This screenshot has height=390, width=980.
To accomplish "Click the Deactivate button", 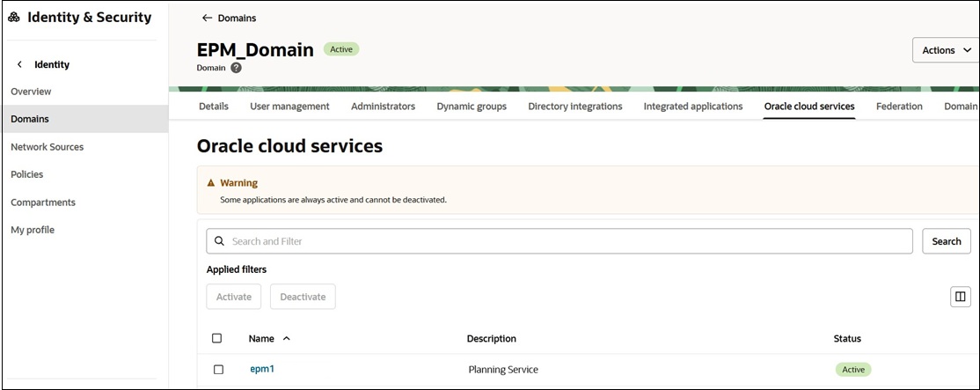I will (x=303, y=297).
